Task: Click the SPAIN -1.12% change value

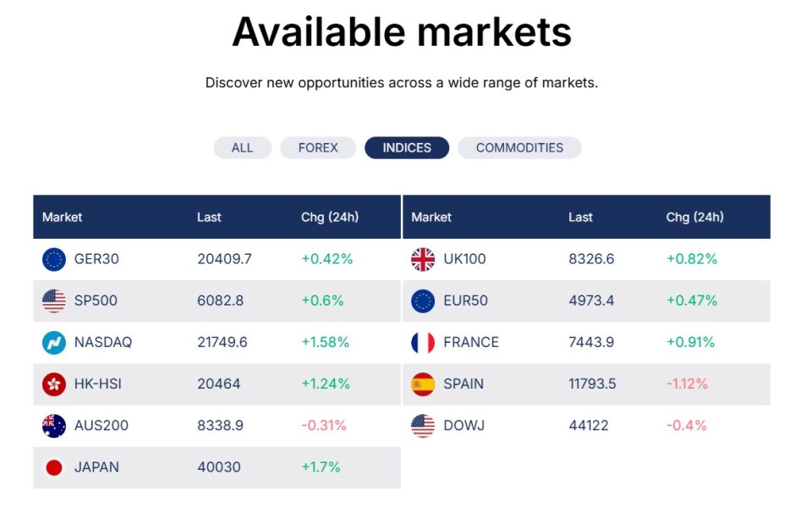Action: [687, 384]
